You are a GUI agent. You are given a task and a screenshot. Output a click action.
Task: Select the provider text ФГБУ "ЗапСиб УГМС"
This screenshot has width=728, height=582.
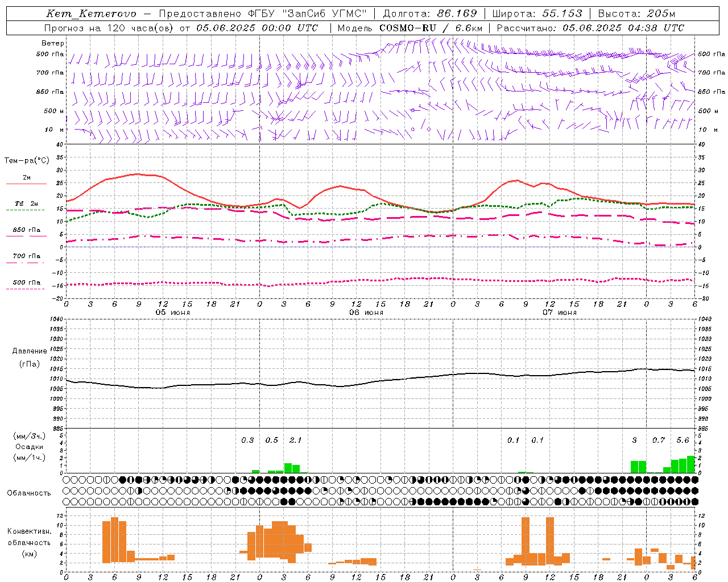[x=308, y=14]
